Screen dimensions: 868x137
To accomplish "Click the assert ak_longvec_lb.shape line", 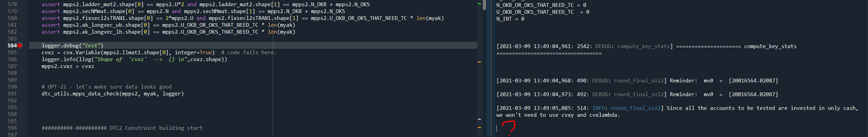I will click(169, 32).
